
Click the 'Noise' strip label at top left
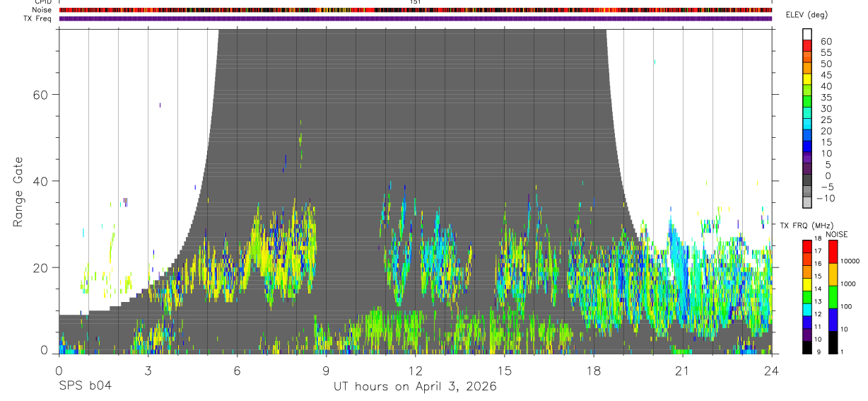pyautogui.click(x=42, y=10)
